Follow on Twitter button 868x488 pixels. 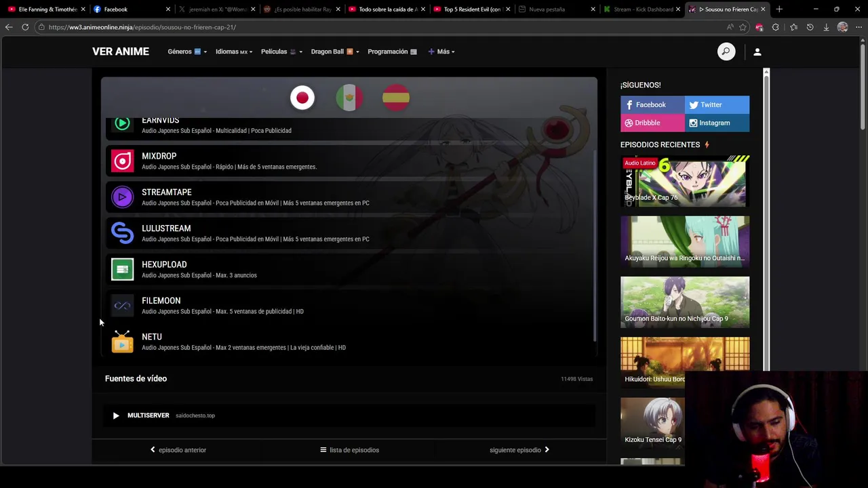tap(717, 105)
